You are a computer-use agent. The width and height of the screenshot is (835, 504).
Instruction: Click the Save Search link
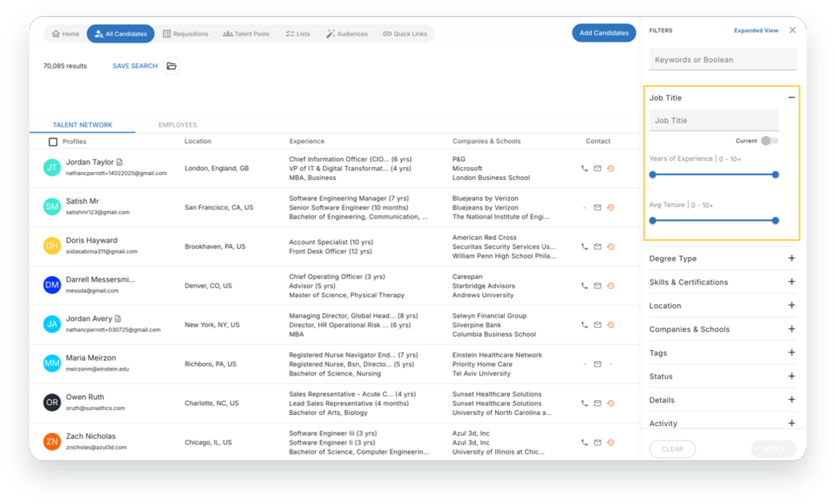point(135,66)
